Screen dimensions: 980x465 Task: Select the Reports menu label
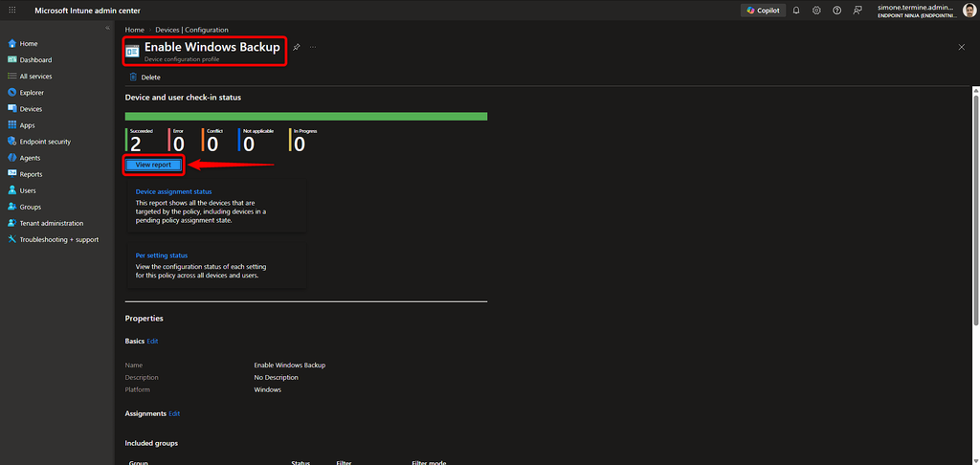click(x=32, y=174)
